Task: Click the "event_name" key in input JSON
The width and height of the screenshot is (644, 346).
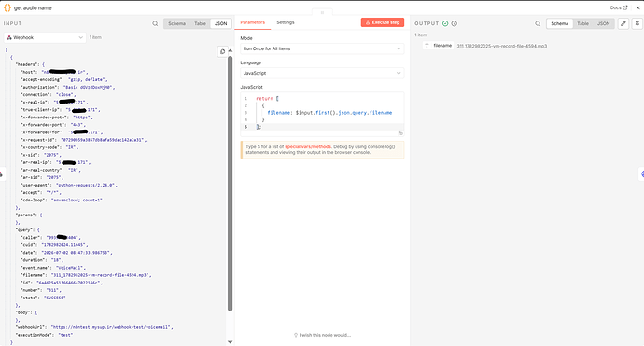Action: click(x=35, y=268)
